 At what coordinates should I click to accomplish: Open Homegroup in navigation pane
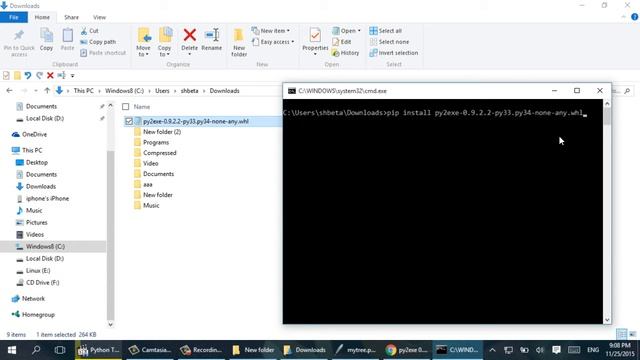(x=38, y=315)
